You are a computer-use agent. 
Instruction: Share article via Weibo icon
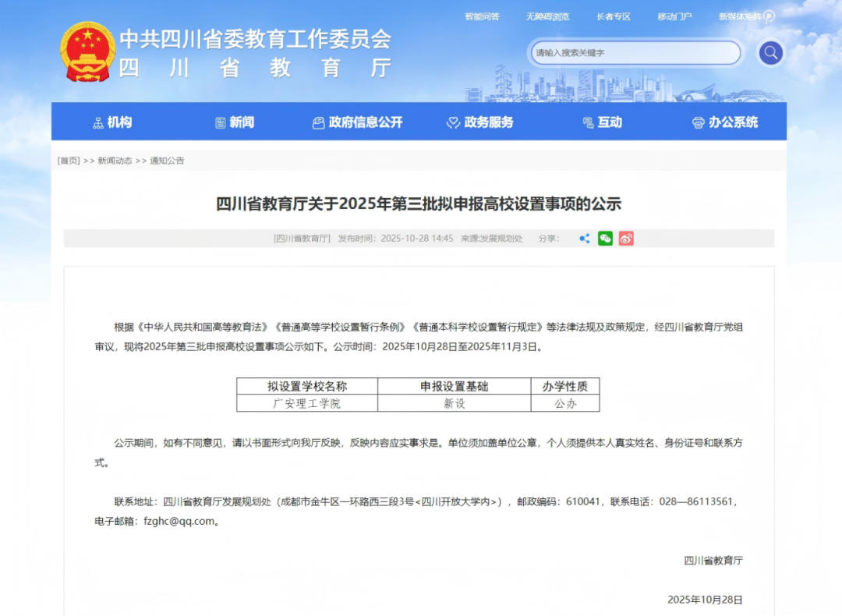coord(626,239)
